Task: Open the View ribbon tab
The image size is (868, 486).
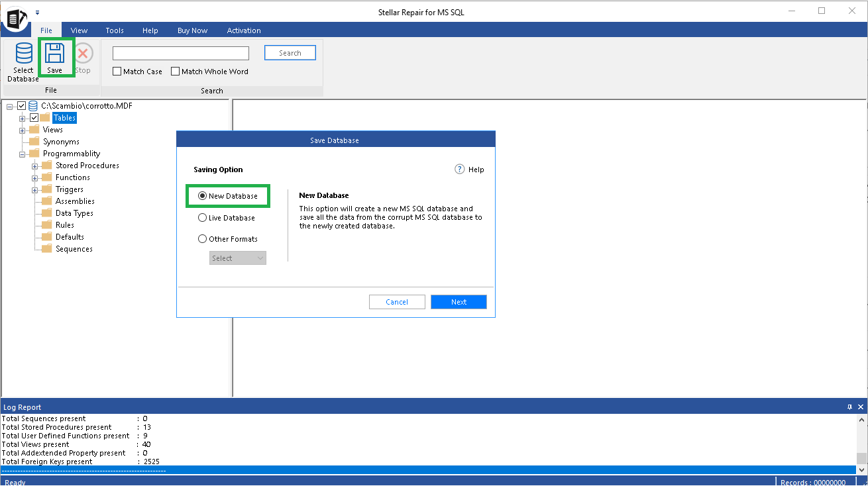Action: (x=80, y=30)
